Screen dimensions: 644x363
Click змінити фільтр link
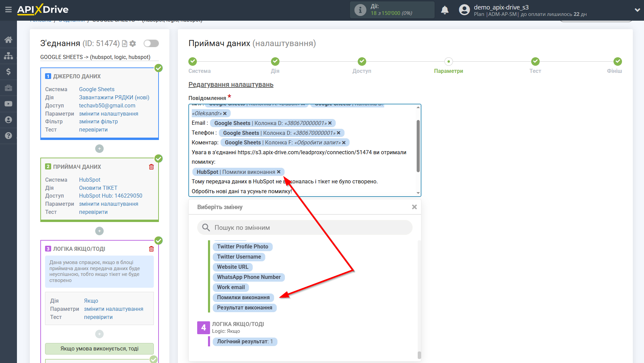[98, 121]
